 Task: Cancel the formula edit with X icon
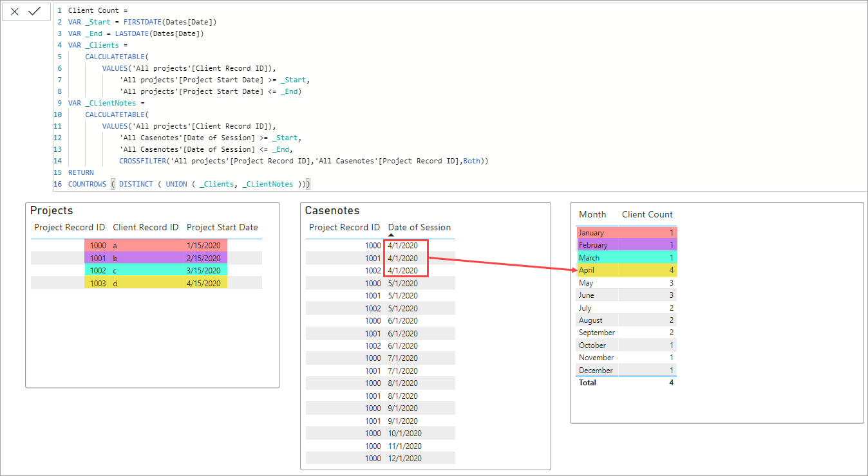[x=15, y=11]
